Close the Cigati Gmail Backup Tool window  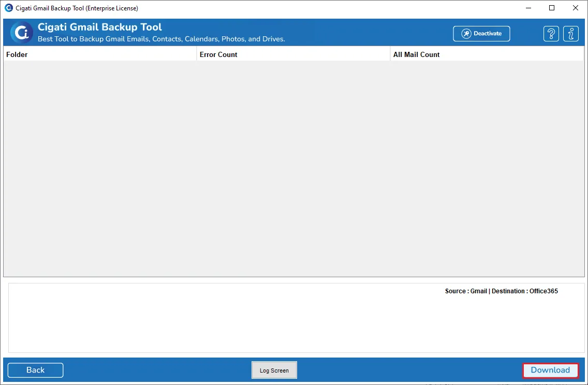point(575,8)
